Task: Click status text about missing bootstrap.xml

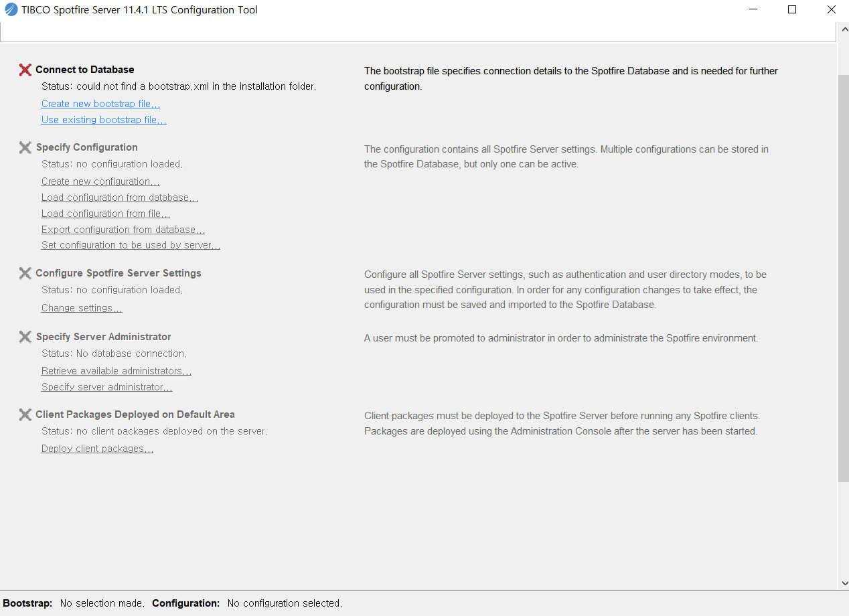Action: tap(179, 86)
